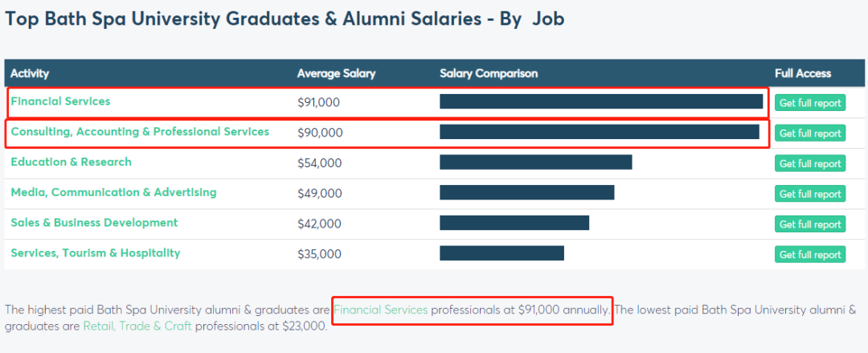Open the Financial Services activity link
The height and width of the screenshot is (353, 868).
(60, 101)
